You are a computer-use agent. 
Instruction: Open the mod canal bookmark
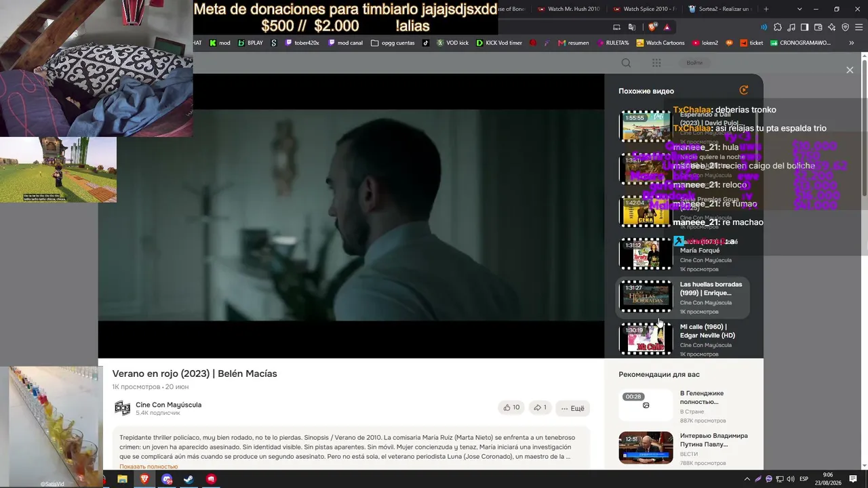click(x=345, y=43)
